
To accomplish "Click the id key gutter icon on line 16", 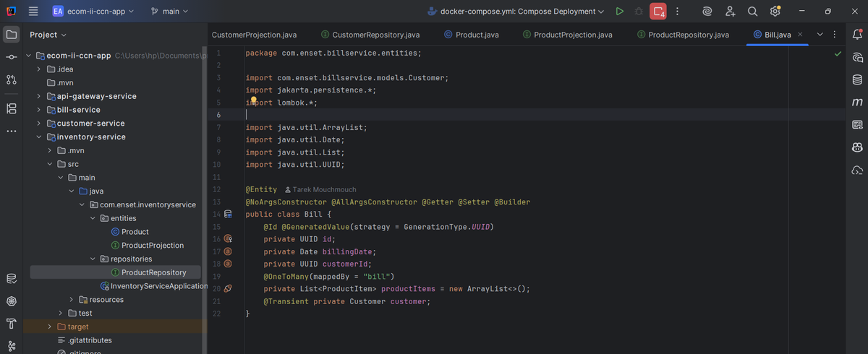I will [x=228, y=238].
